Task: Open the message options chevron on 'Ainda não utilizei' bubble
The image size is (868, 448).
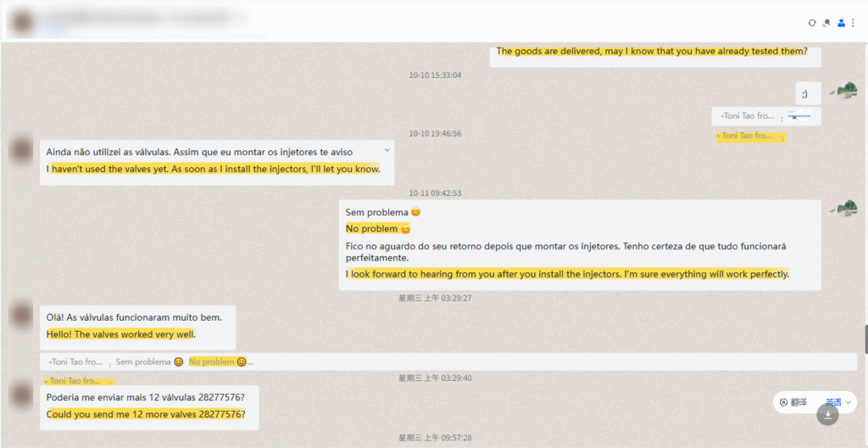Action: [x=387, y=149]
